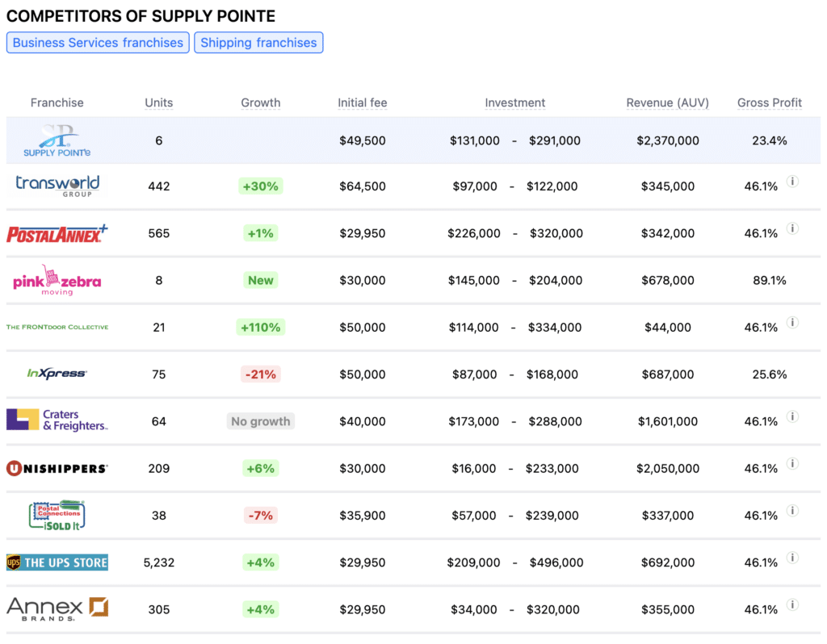Click the Franchise column header

tap(57, 102)
